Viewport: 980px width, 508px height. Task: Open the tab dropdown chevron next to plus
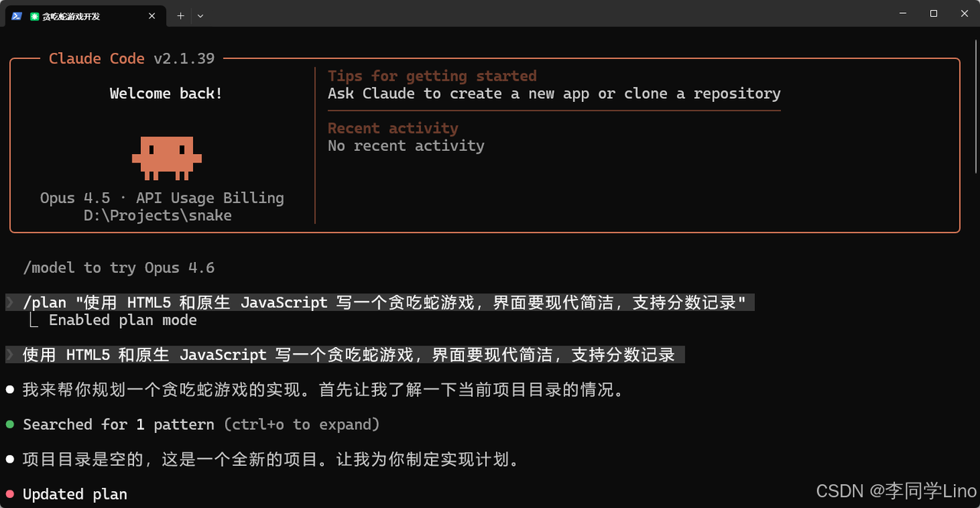click(x=200, y=15)
